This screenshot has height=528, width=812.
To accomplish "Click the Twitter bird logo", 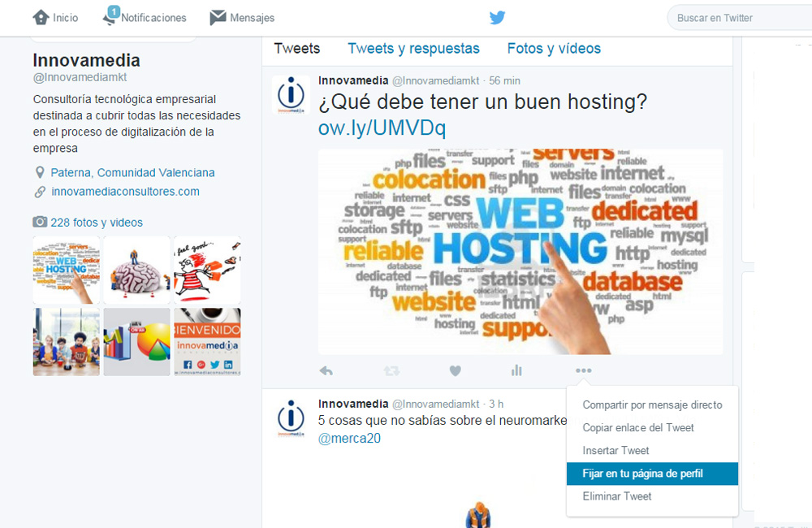I will pos(497,18).
